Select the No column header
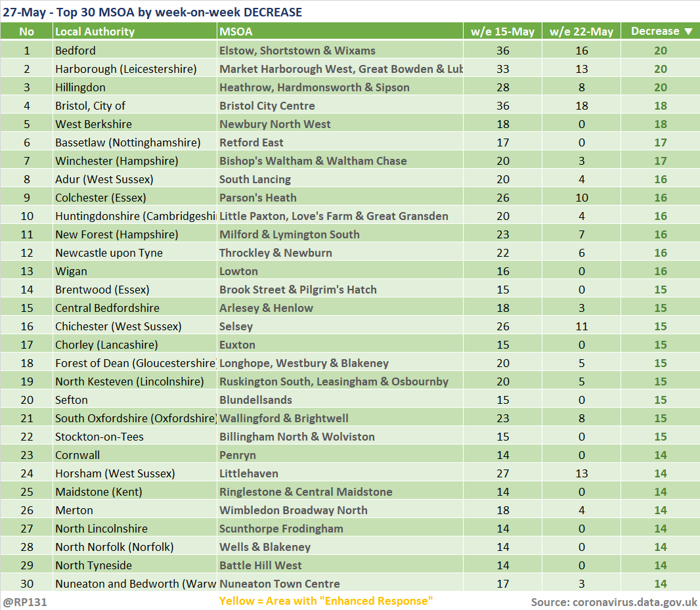The height and width of the screenshot is (610, 700). click(26, 32)
